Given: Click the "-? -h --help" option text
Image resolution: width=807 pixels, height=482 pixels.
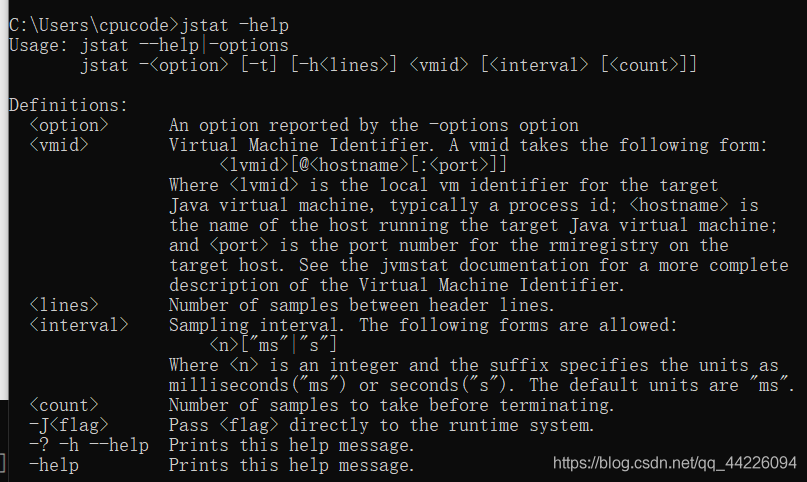Looking at the screenshot, I should tap(89, 445).
